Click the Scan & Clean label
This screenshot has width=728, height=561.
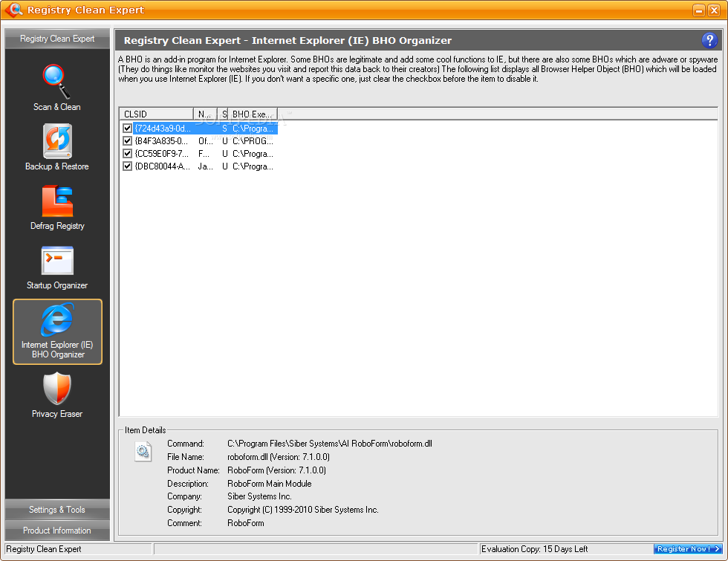point(57,107)
